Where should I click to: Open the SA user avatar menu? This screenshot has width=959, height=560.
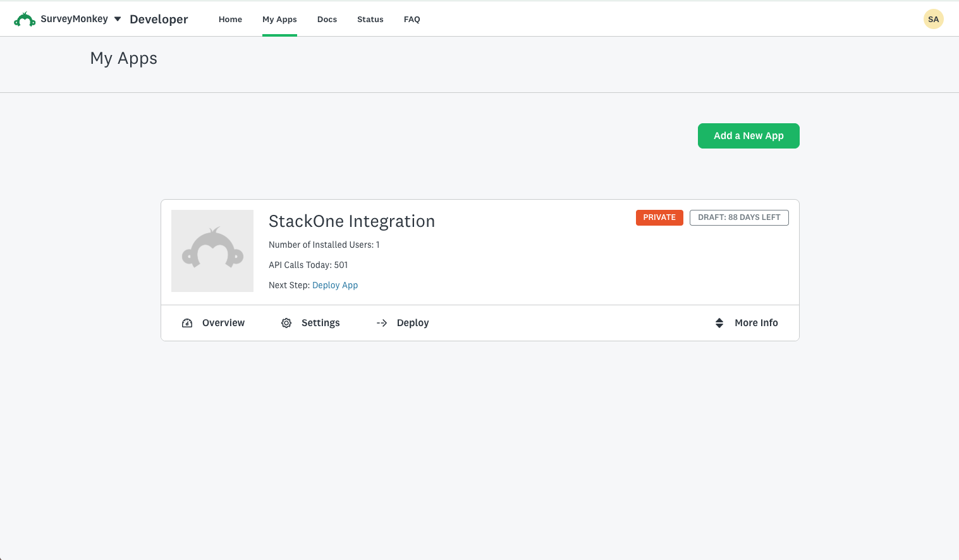(933, 19)
